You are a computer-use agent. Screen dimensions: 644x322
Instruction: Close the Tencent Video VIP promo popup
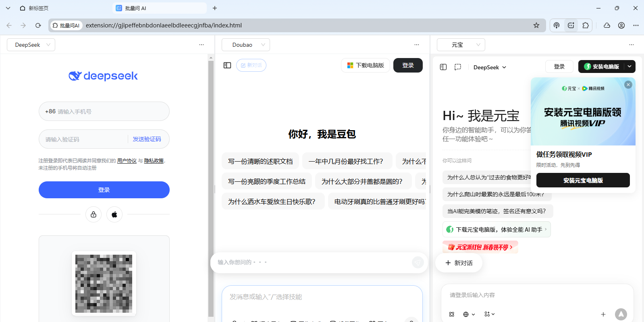click(x=628, y=85)
